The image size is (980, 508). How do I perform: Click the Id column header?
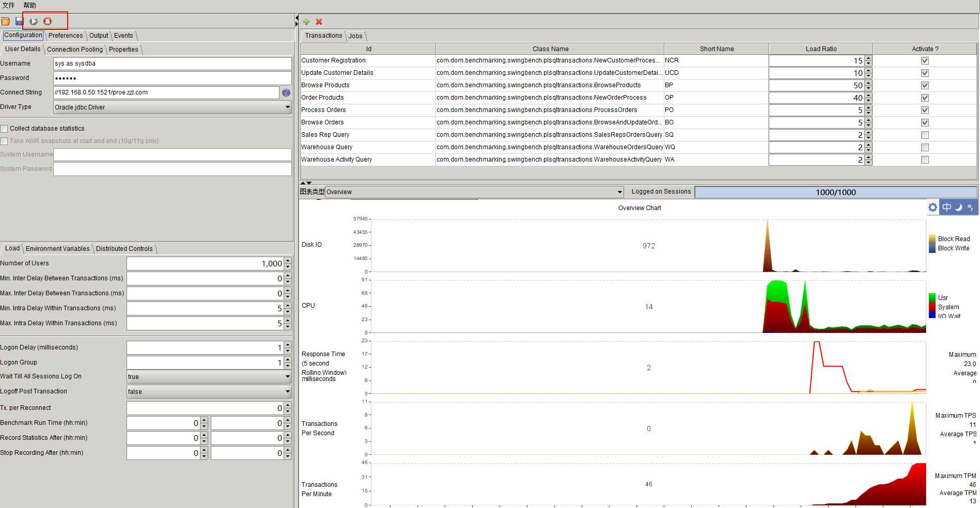coord(368,49)
